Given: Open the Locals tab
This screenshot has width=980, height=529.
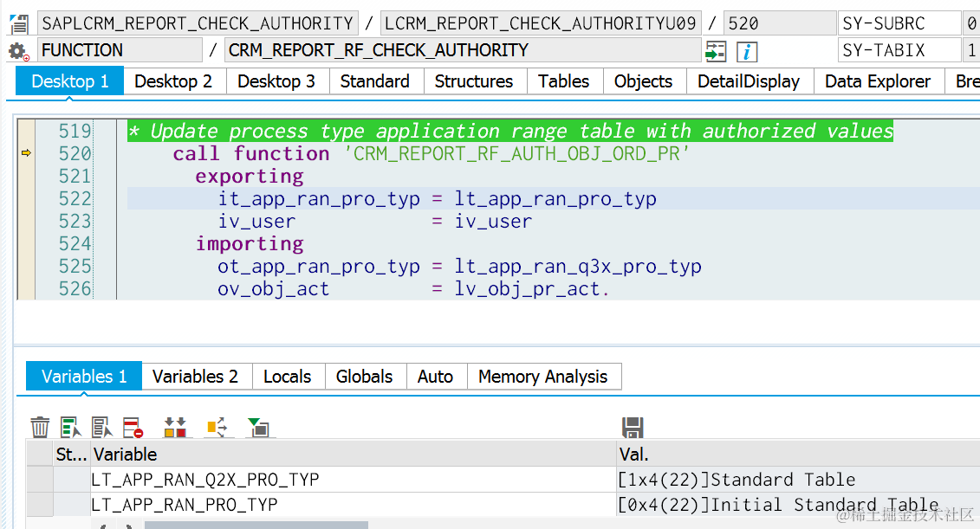Looking at the screenshot, I should tap(288, 377).
